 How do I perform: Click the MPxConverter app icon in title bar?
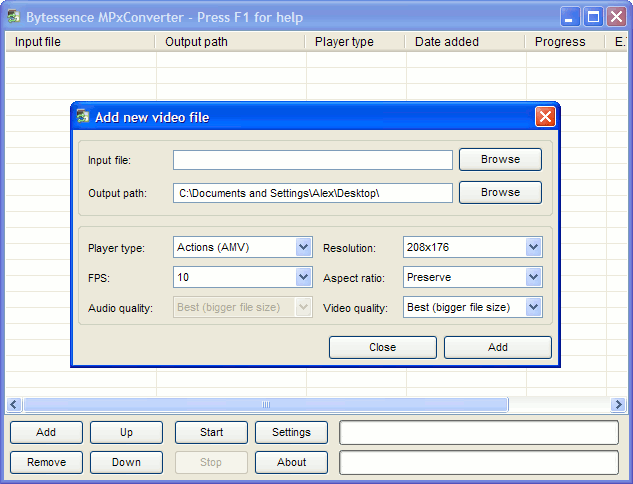[x=14, y=17]
